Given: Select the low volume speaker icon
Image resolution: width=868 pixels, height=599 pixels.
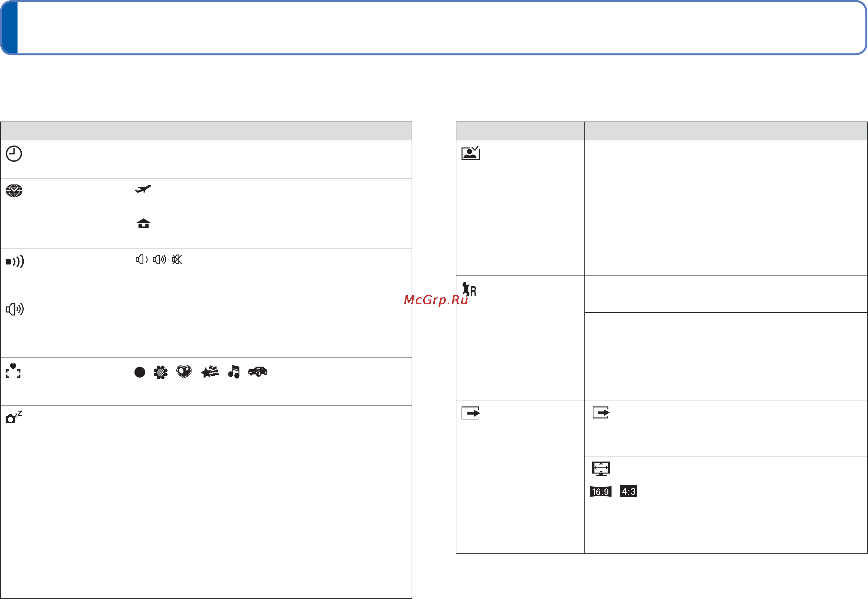Looking at the screenshot, I should [142, 259].
